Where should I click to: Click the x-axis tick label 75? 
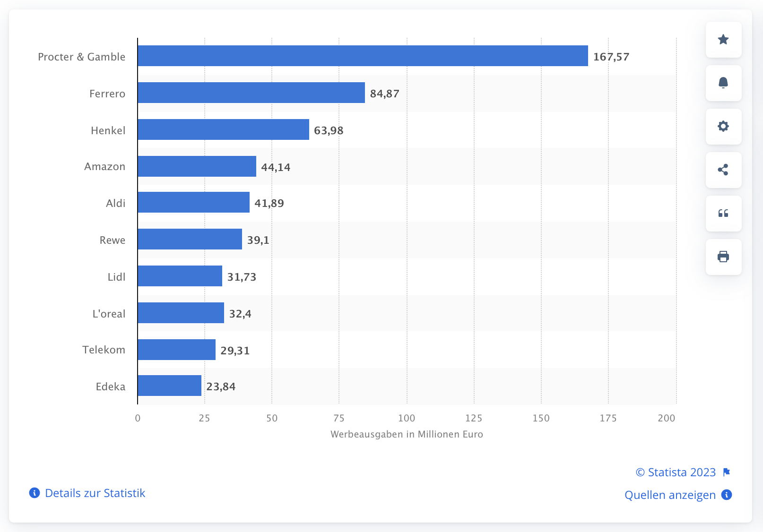coord(339,418)
